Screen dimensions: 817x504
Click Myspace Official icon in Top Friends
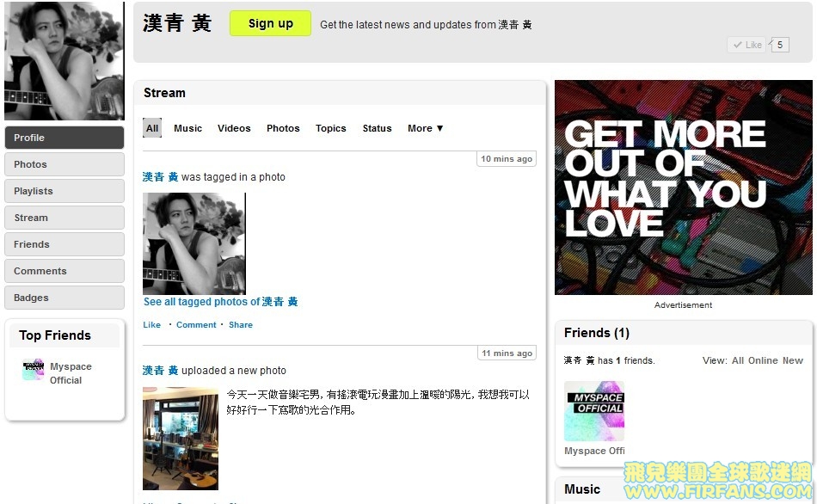(x=34, y=370)
